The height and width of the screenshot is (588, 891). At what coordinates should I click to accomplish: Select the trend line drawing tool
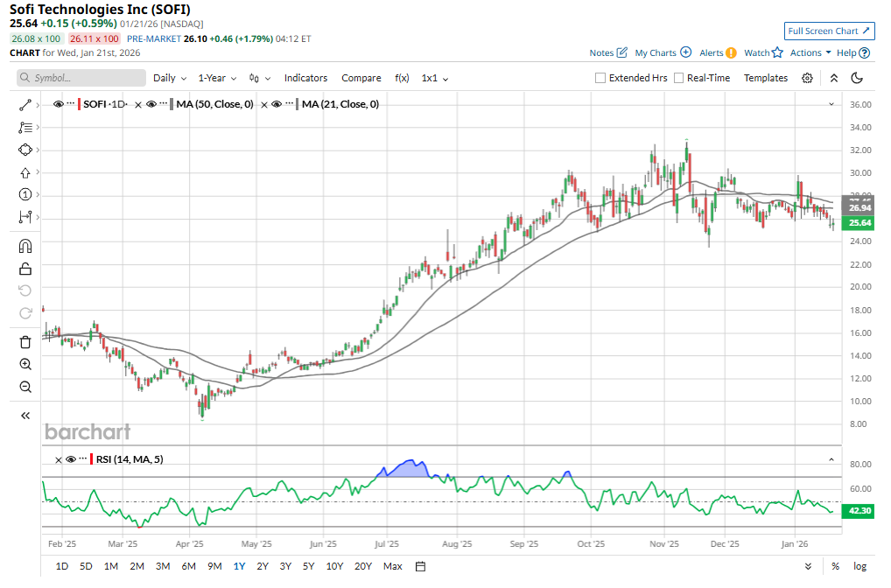pos(25,105)
